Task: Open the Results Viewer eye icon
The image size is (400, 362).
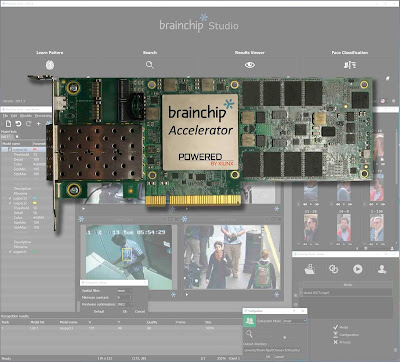Action: (x=250, y=65)
